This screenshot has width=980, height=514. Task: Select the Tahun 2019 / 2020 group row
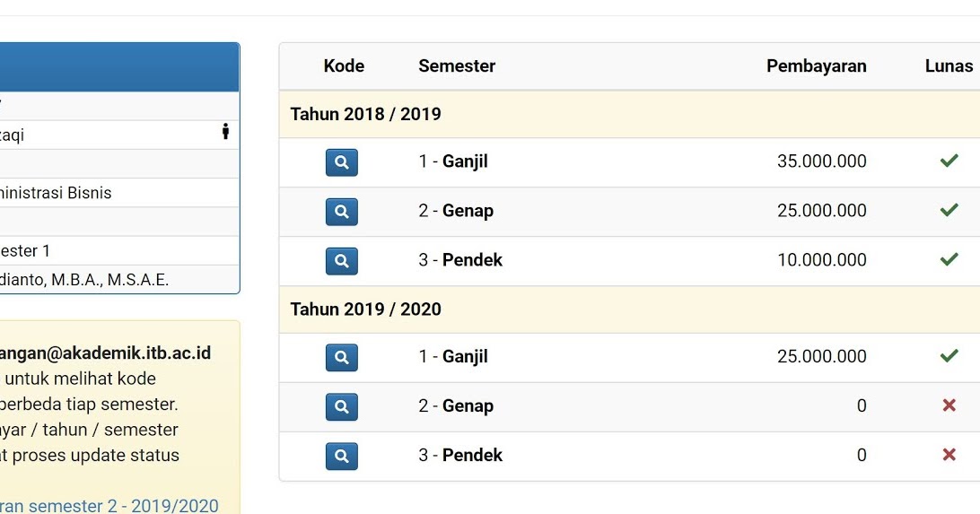[366, 309]
